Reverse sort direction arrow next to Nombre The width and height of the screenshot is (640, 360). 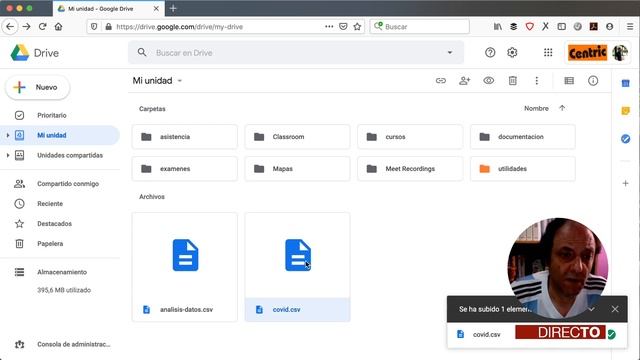tap(562, 108)
